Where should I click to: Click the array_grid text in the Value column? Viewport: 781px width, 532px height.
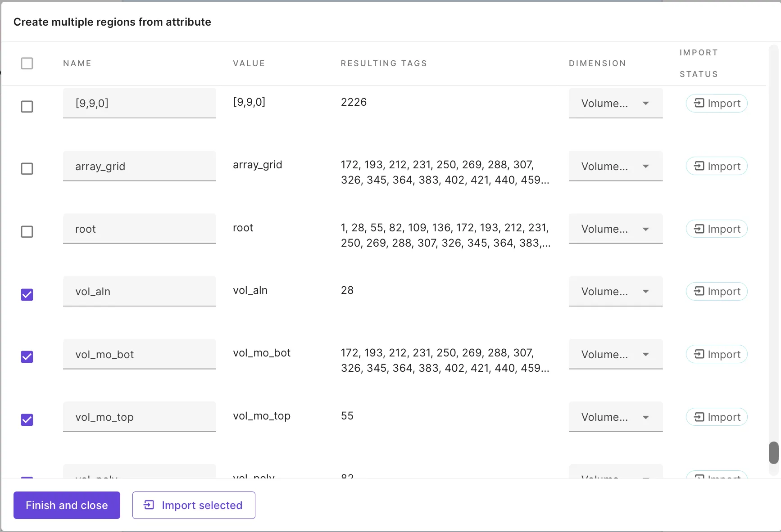[258, 165]
